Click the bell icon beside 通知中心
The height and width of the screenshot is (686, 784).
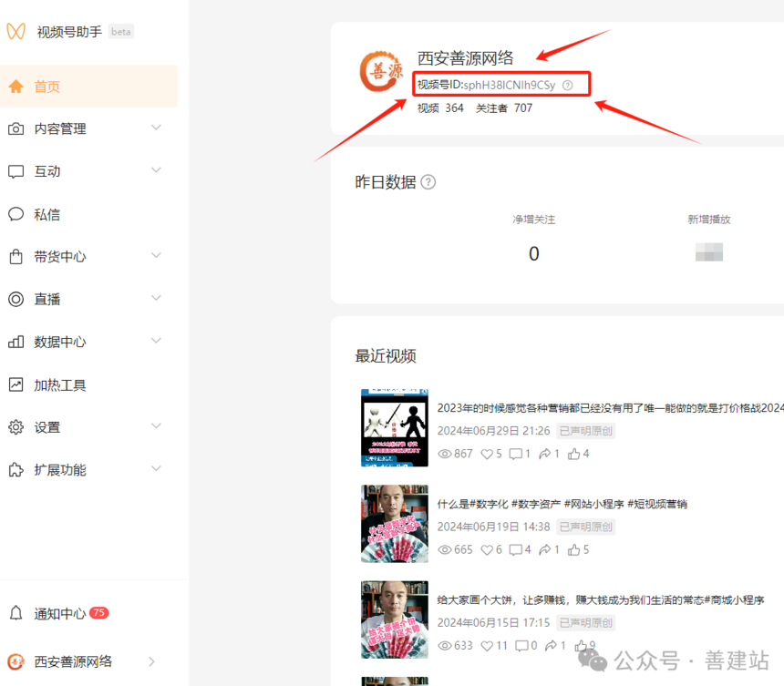tap(16, 612)
